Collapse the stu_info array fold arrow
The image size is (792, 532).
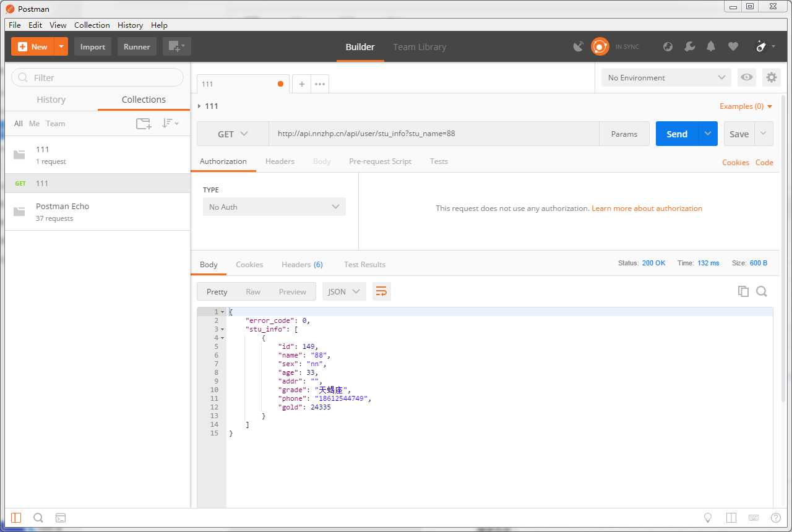(223, 329)
